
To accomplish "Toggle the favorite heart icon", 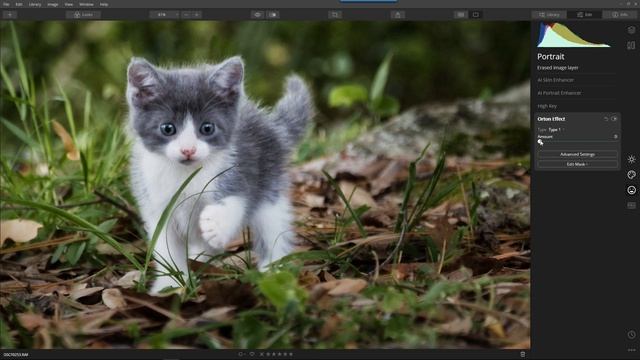I will 252,354.
